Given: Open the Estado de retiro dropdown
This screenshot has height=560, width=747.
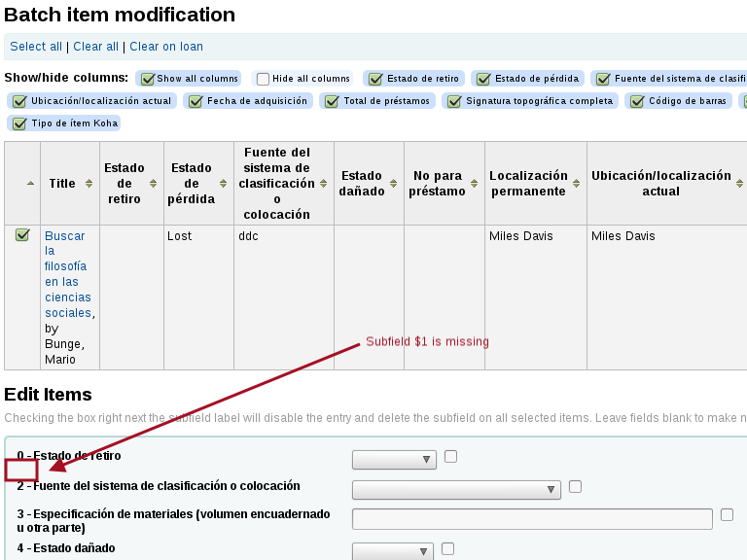Looking at the screenshot, I should [x=393, y=460].
